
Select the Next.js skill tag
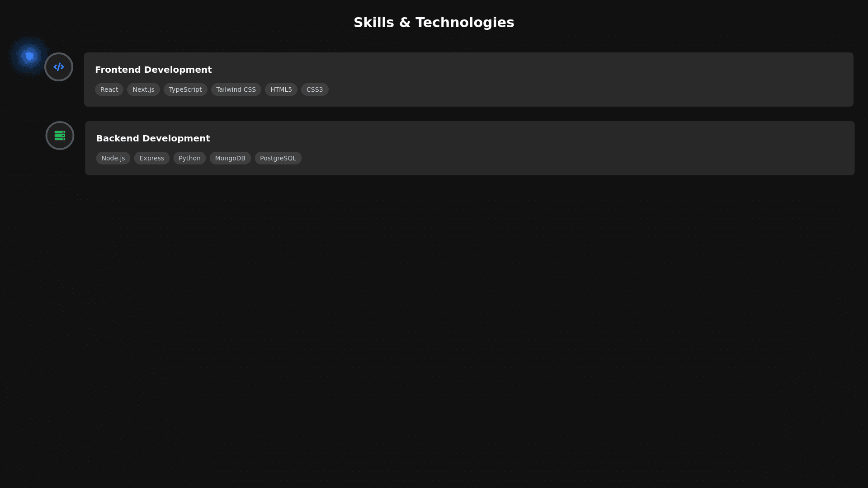click(x=143, y=89)
